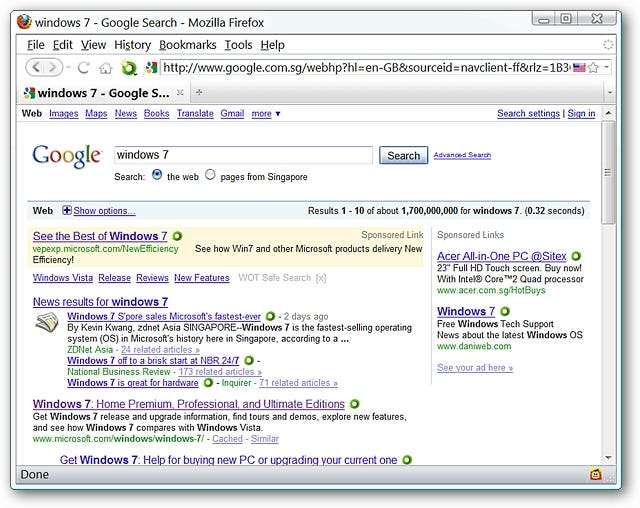Open the list all tabs dropdown
640x508 pixels.
pyautogui.click(x=609, y=93)
